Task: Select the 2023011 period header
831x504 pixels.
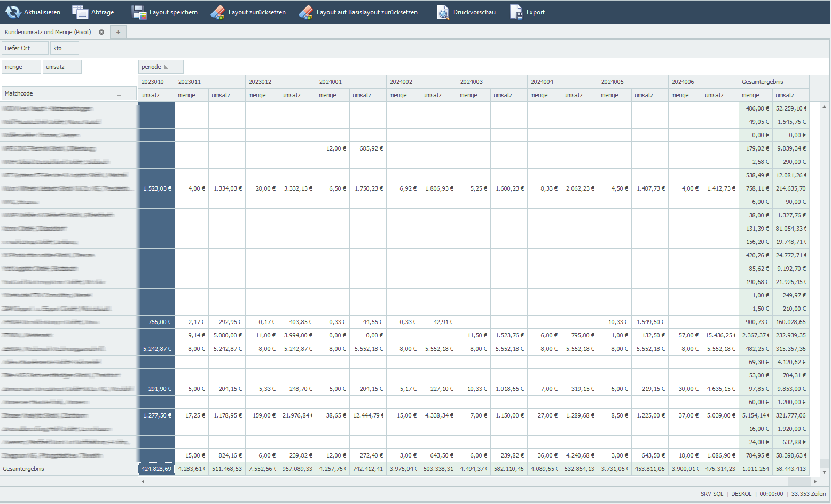Action: 210,82
